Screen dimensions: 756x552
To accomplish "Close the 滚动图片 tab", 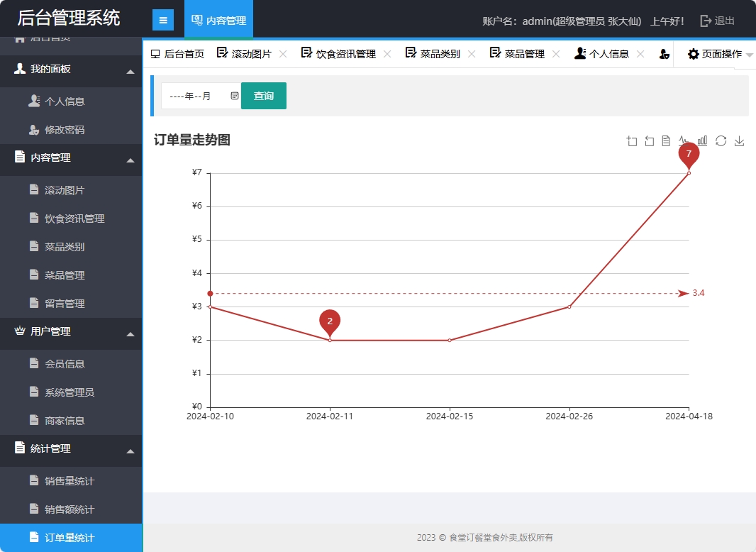I will tap(283, 54).
